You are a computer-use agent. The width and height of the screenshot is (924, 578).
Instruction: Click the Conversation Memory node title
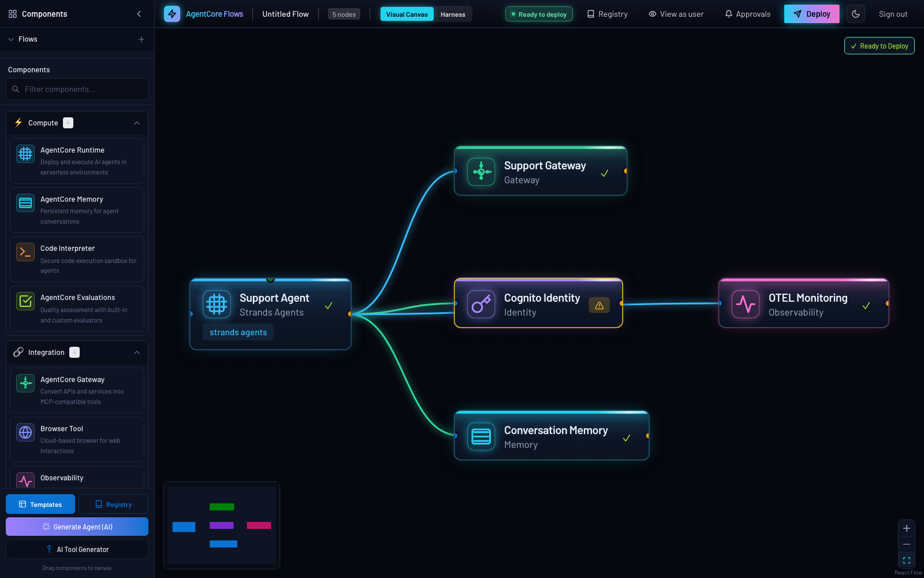[x=556, y=431]
